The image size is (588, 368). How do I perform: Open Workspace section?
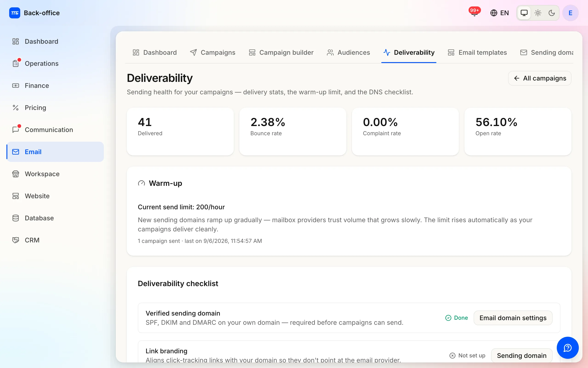(x=55, y=174)
